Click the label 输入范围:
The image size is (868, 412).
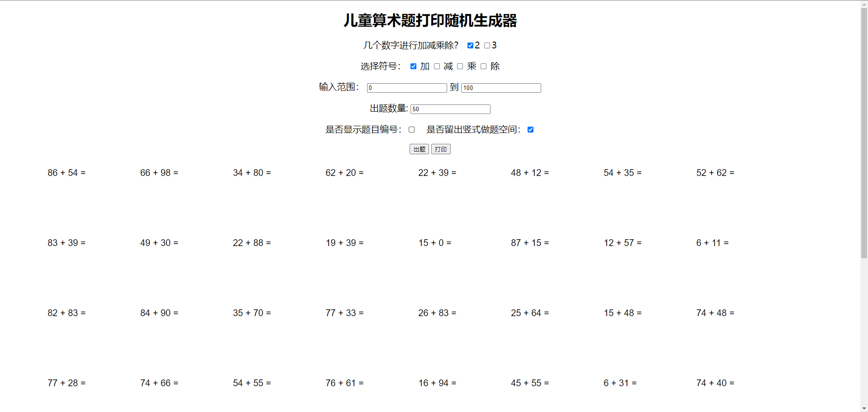click(x=339, y=87)
